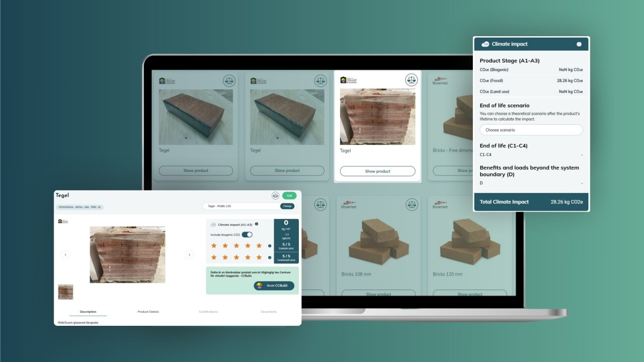Viewport: 644px width, 362px height.
Task: Open the Documents tab
Action: tap(269, 312)
